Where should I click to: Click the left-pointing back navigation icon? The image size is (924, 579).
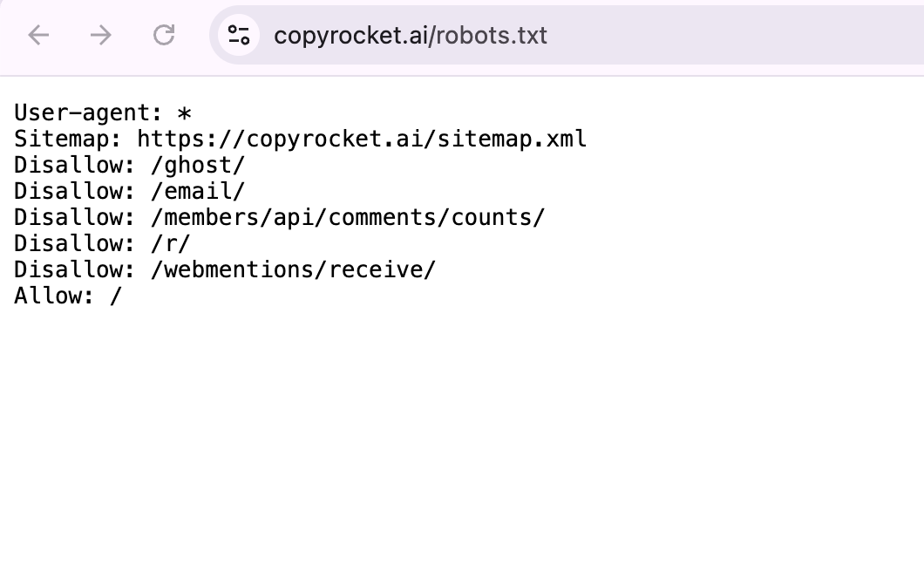click(x=38, y=35)
